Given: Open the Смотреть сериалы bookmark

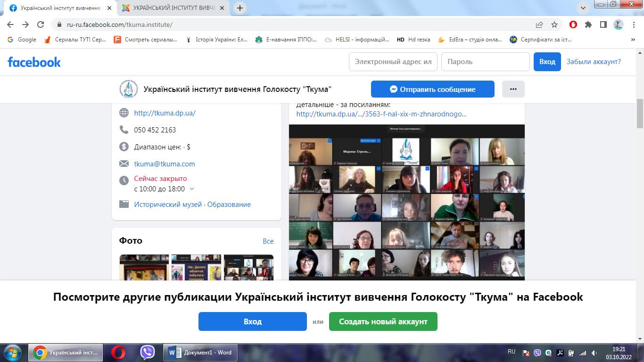Looking at the screenshot, I should coord(146,40).
